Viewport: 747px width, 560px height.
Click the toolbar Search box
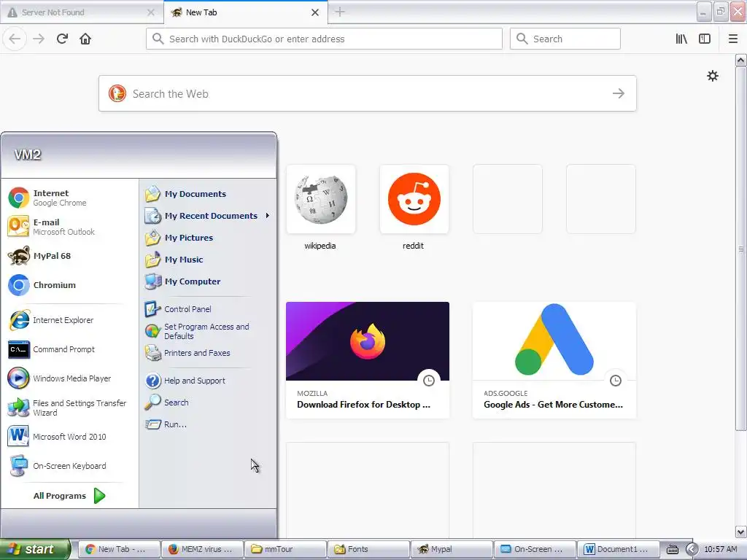(x=565, y=39)
